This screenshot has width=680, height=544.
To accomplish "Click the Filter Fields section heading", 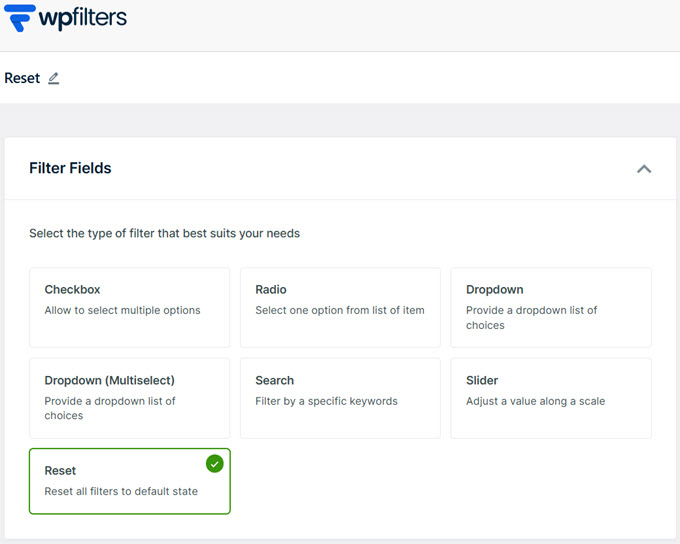I will tap(70, 168).
